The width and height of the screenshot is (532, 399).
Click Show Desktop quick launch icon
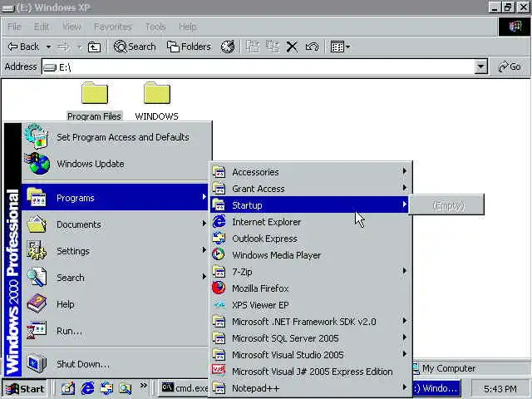pyautogui.click(x=68, y=388)
